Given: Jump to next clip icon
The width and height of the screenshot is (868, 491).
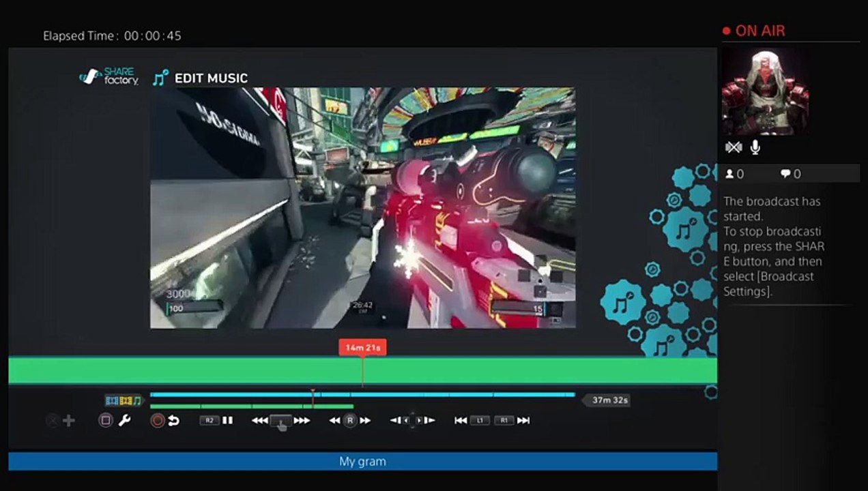Looking at the screenshot, I should click(x=523, y=421).
